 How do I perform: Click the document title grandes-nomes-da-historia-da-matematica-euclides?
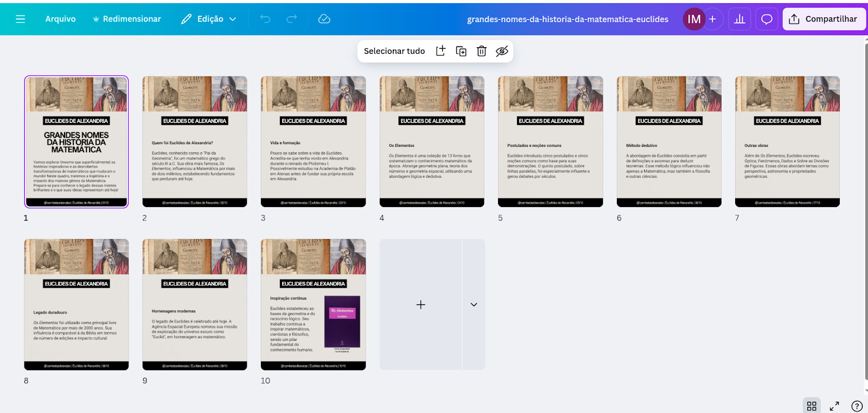tap(567, 19)
